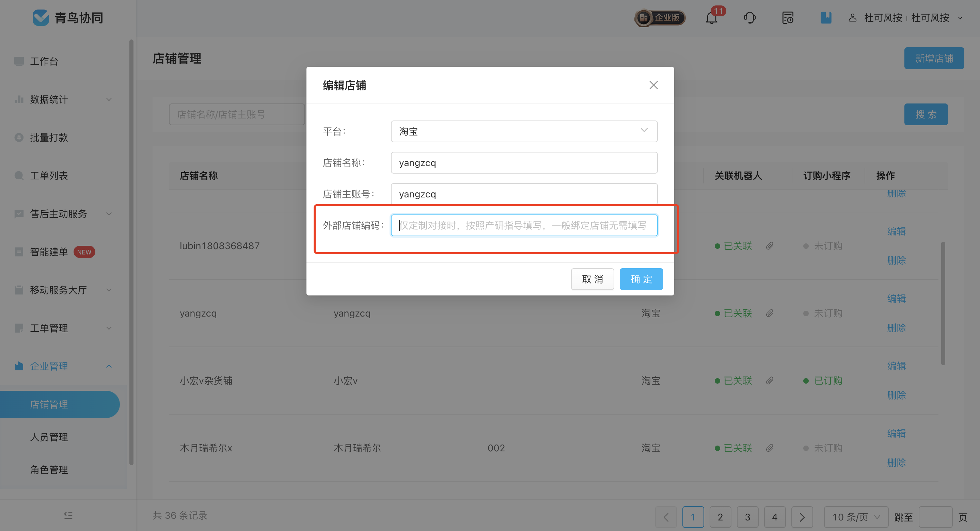Click the 跳至 page number input
Screen dimensions: 980x531
coord(935,517)
